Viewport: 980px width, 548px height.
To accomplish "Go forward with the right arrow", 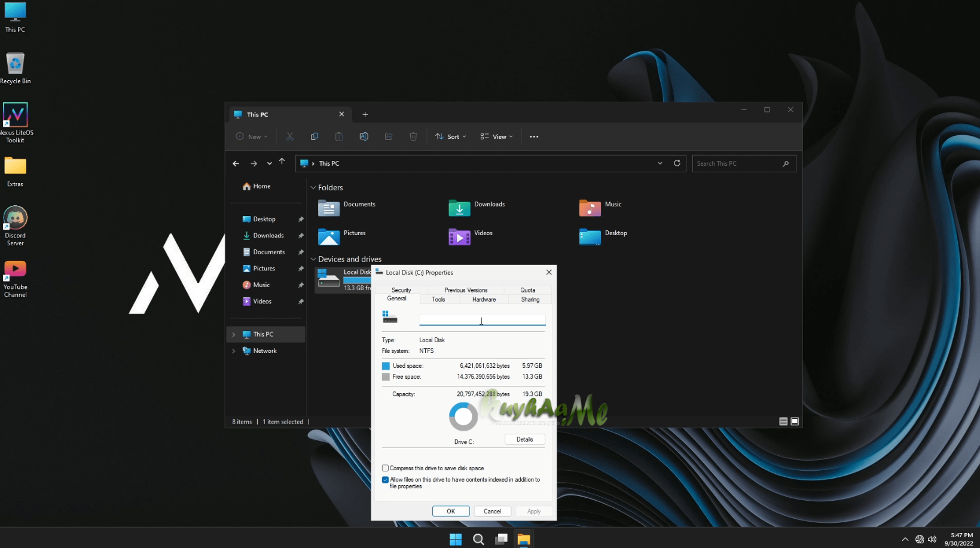I will click(254, 163).
